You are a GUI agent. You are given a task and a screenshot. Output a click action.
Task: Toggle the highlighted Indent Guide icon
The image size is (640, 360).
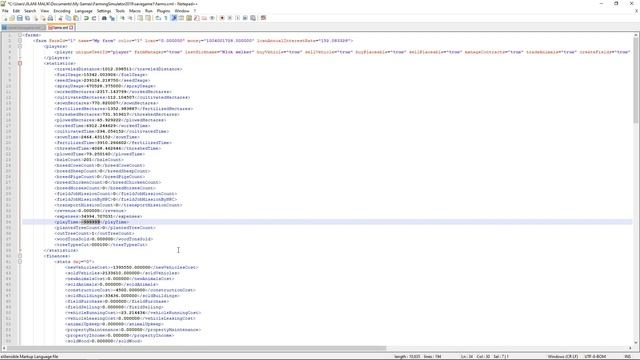173,18
